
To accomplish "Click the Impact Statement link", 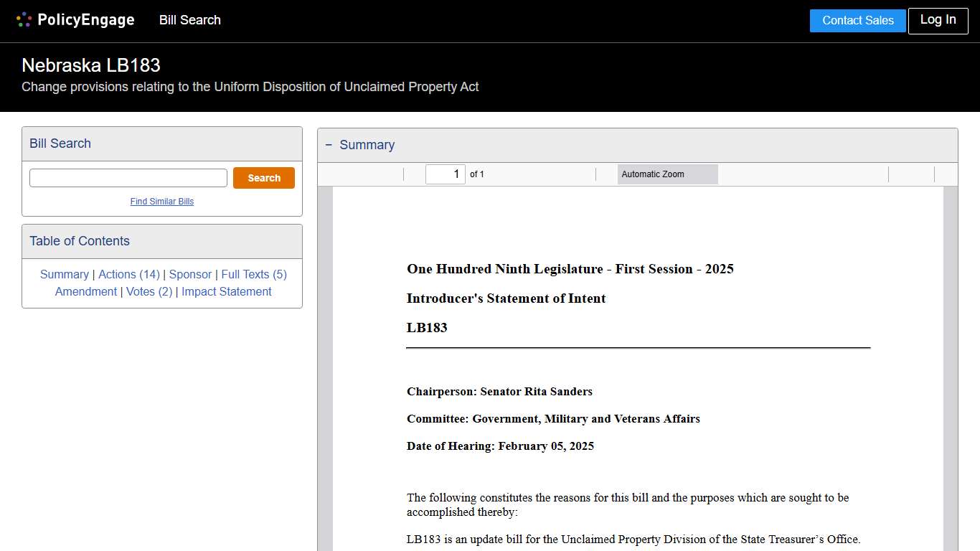I will pos(226,291).
